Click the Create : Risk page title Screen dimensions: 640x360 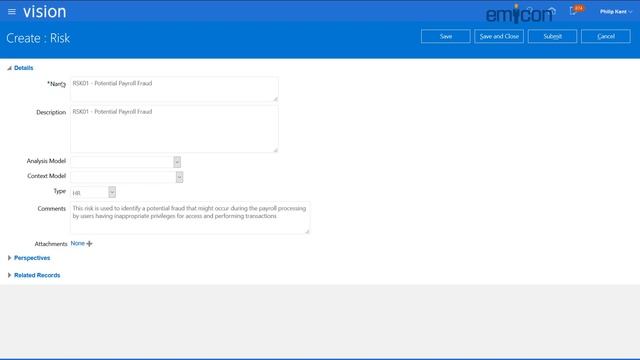pos(38,38)
